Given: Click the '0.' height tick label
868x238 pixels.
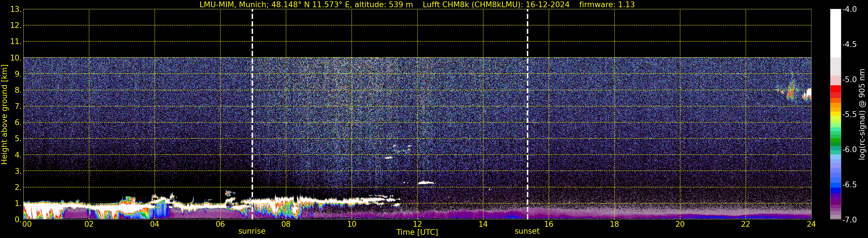Looking at the screenshot, I should 18,220.
